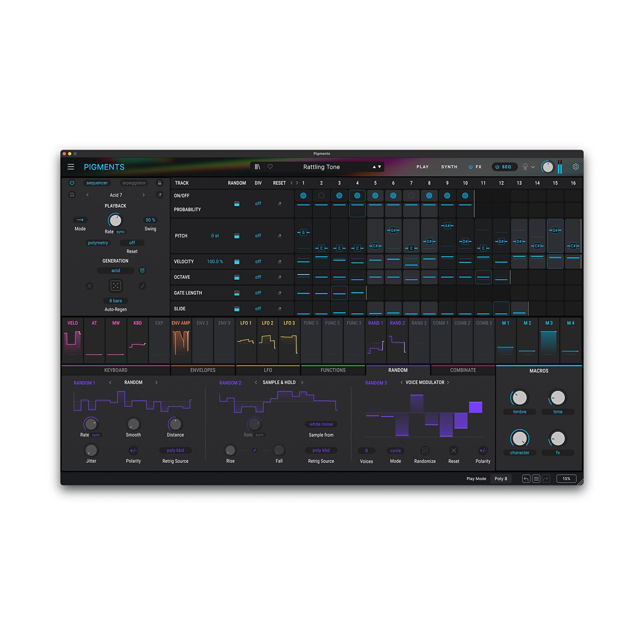Toggle step 2 on/off in sequencer
Image resolution: width=644 pixels, height=644 pixels.
click(321, 196)
